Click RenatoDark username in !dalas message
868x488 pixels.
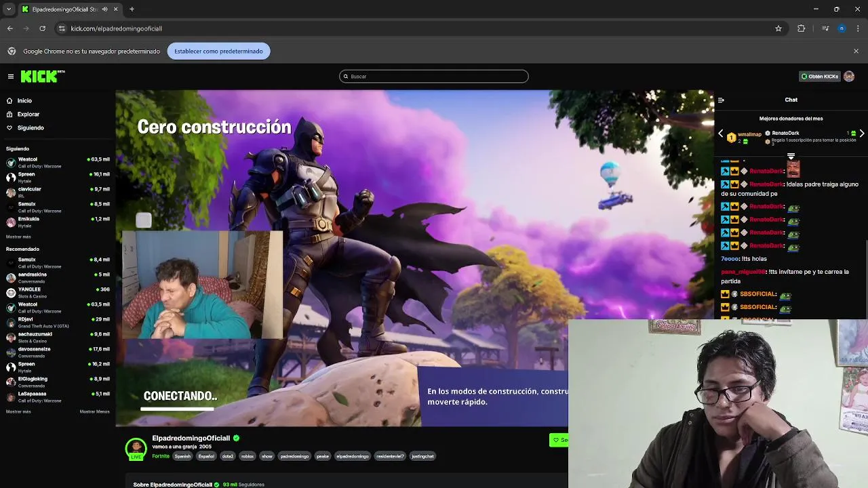[x=766, y=184]
